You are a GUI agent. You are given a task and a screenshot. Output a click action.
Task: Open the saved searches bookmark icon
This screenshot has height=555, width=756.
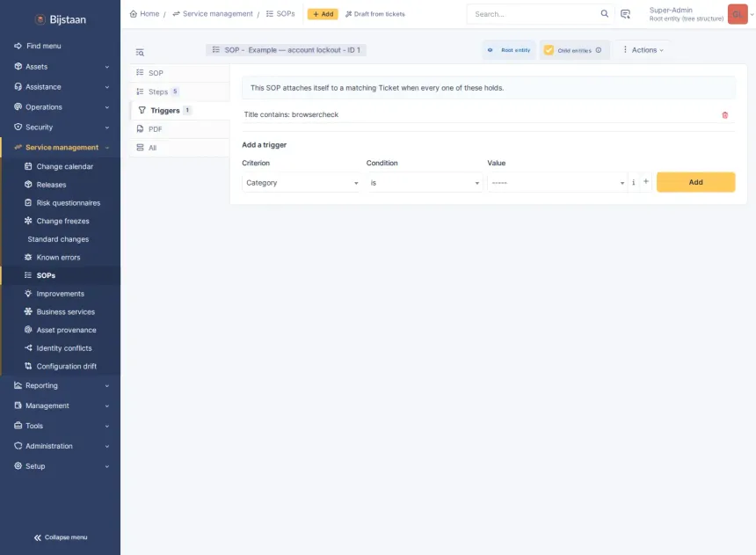point(625,14)
